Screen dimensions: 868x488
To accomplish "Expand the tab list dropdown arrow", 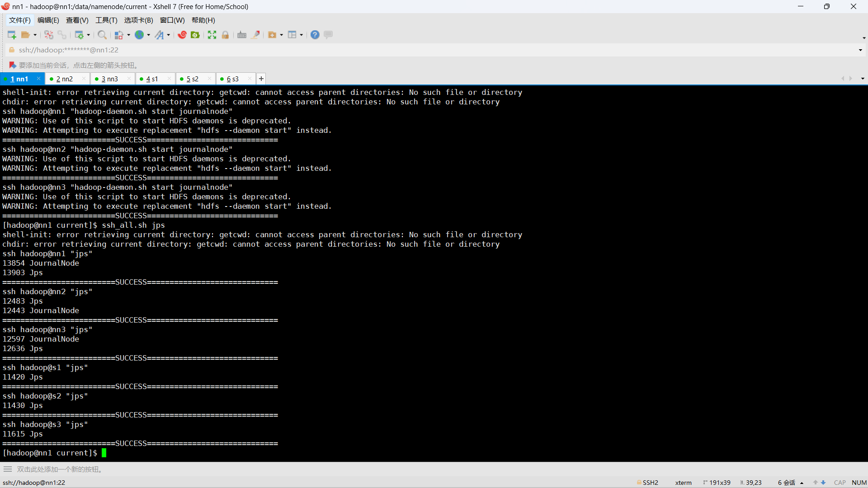I will (x=863, y=79).
